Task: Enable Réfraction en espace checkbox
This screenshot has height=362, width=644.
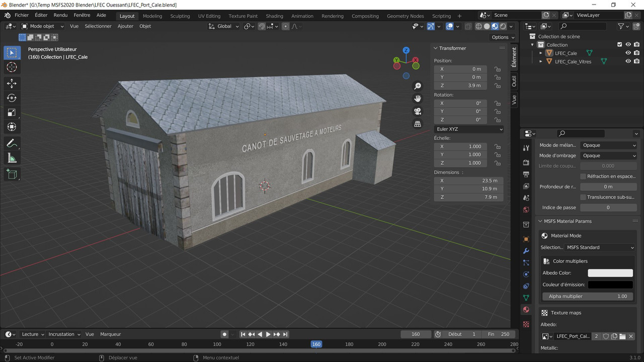Action: coord(583,176)
